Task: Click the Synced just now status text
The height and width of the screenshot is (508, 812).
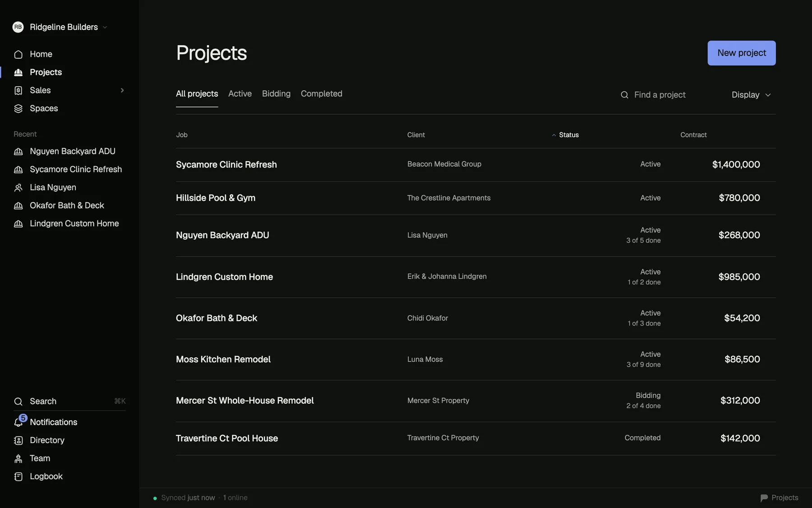Action: [188, 498]
